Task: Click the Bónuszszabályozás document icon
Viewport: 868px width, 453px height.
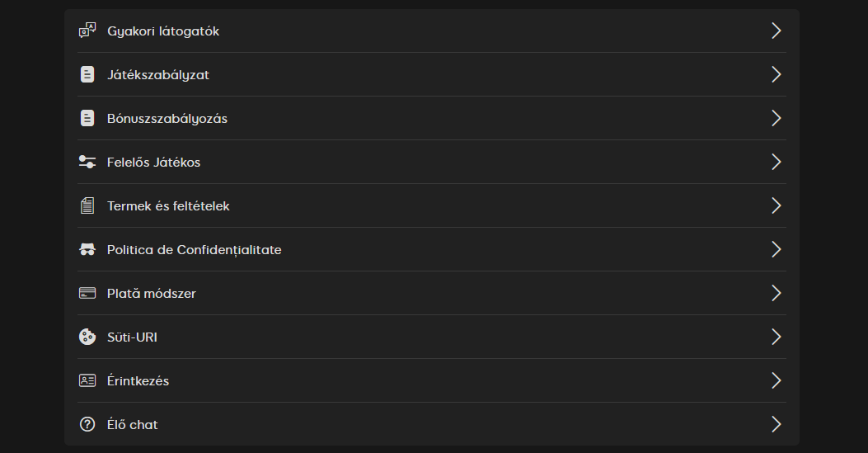Action: [x=87, y=119]
